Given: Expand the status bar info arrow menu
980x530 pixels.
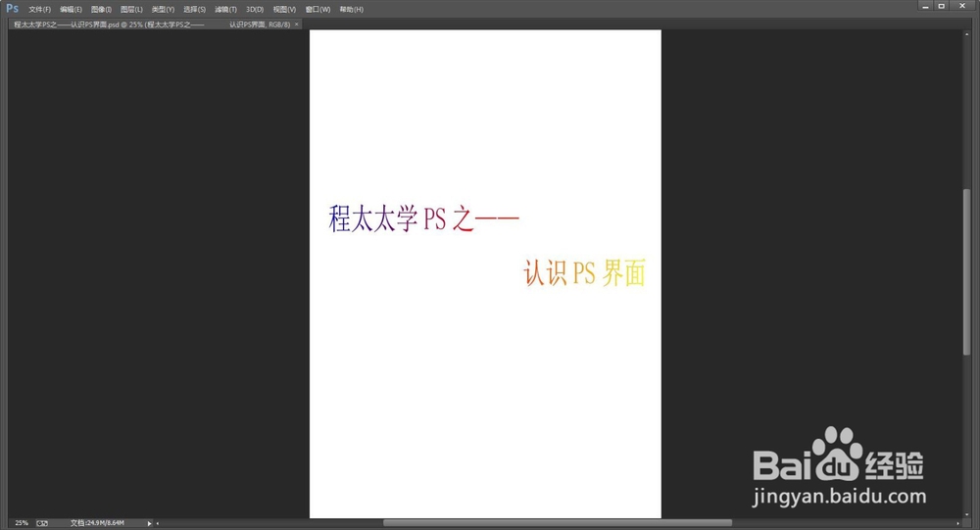Looking at the screenshot, I should click(149, 523).
